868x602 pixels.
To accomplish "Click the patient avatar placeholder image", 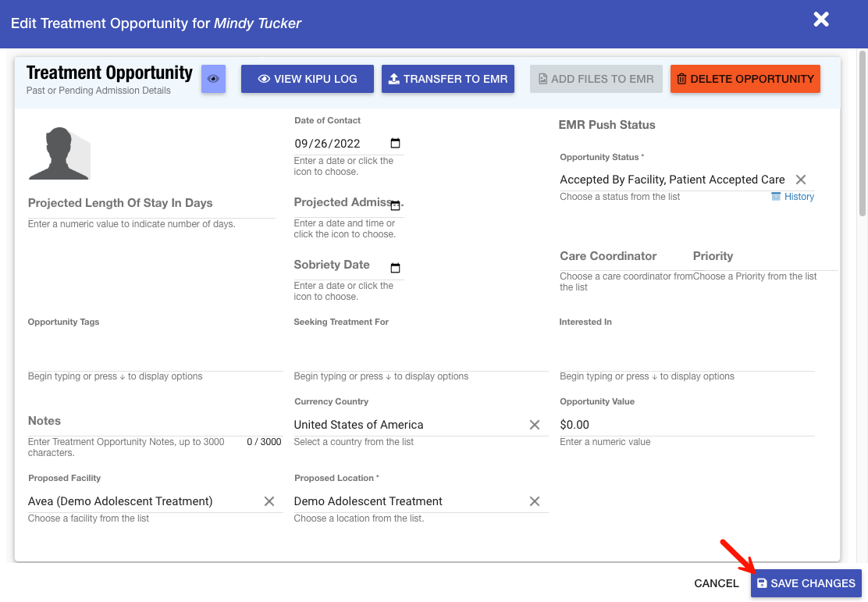I will (59, 153).
